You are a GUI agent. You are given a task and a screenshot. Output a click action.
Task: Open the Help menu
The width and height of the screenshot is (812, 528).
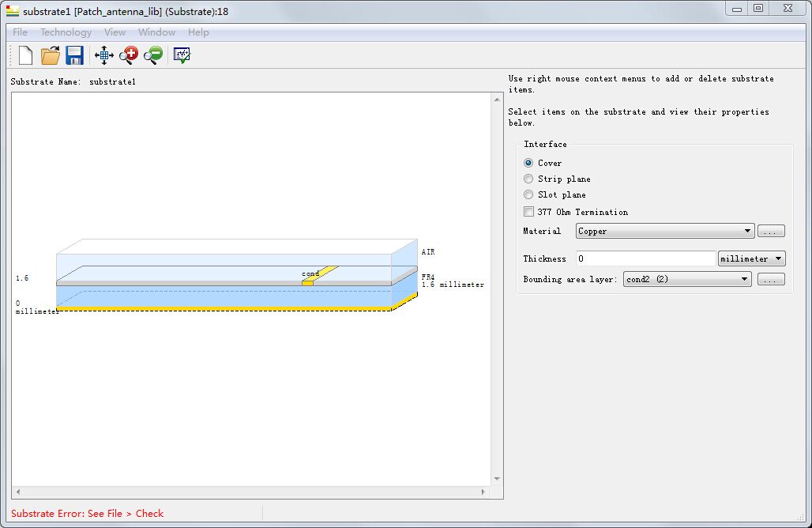[x=198, y=32]
